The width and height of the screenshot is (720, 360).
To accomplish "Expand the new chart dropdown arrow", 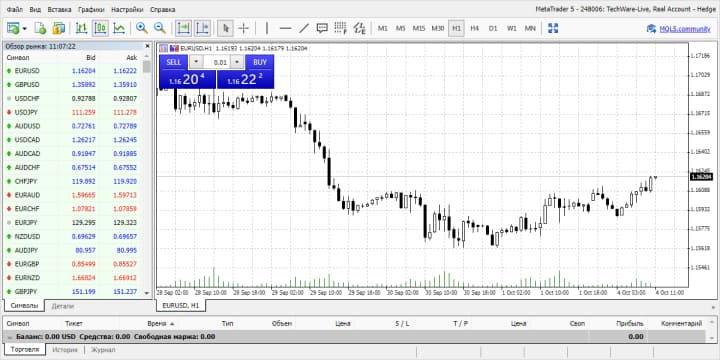I will click(x=24, y=28).
